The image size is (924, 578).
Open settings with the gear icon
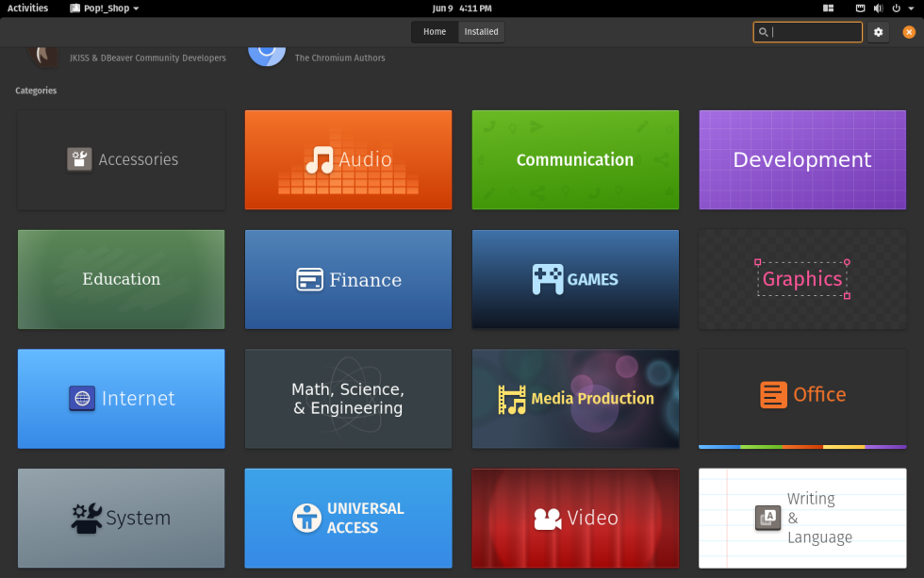[879, 32]
